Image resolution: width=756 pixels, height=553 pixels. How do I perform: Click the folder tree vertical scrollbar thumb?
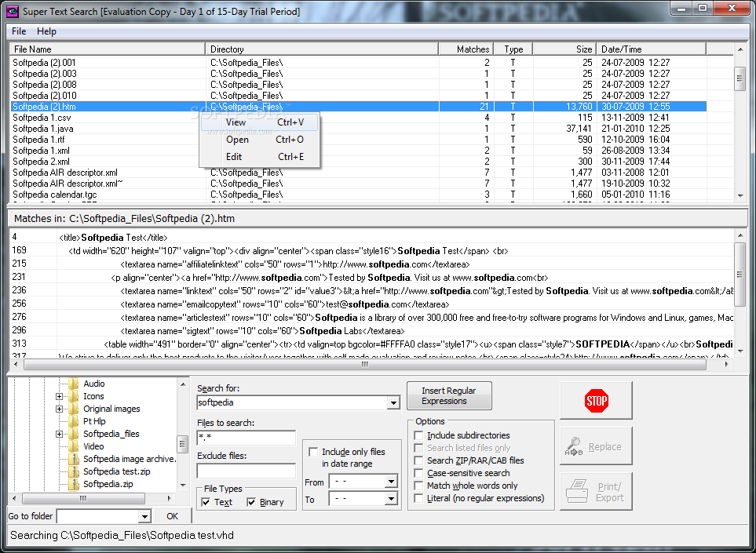[x=183, y=445]
